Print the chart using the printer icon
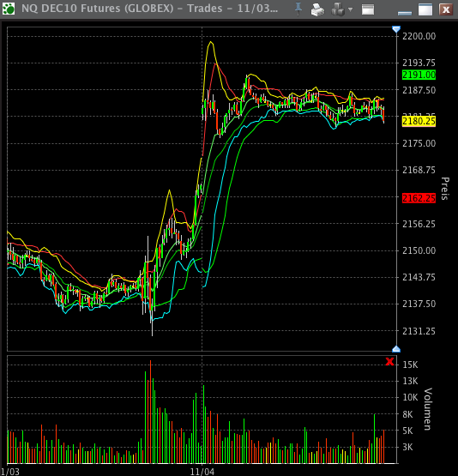The image size is (458, 476). pyautogui.click(x=317, y=10)
